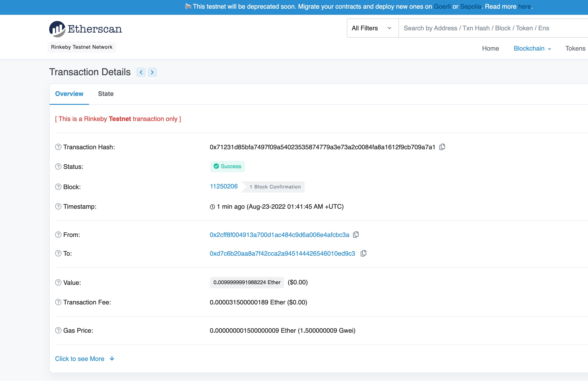This screenshot has height=381, width=588.
Task: Open the Goerli link in banner
Action: pos(442,7)
